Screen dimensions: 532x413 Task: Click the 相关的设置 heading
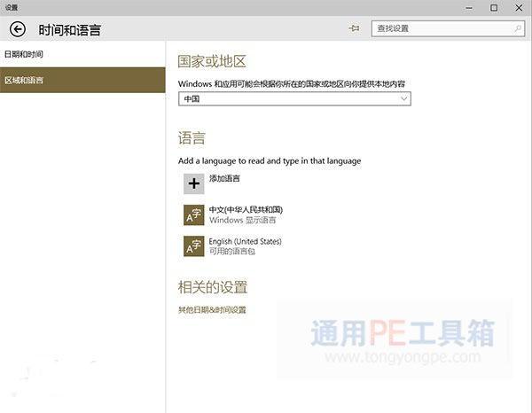click(213, 287)
